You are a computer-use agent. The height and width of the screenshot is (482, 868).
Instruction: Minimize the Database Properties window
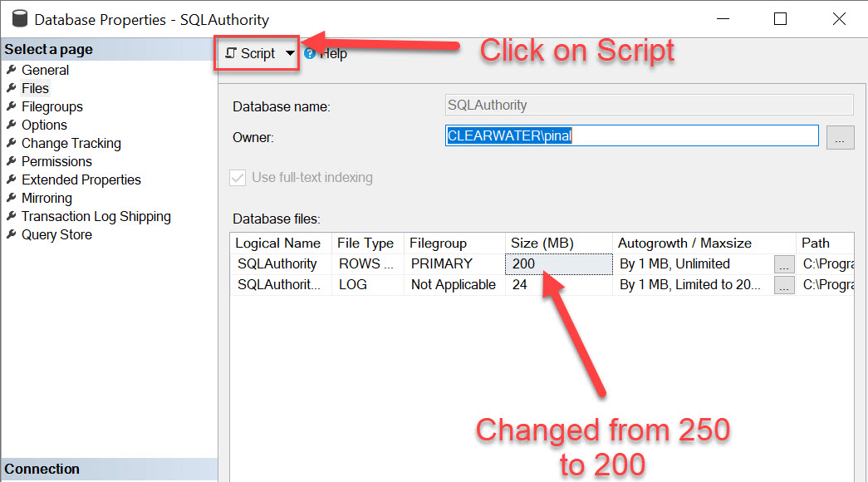pyautogui.click(x=723, y=19)
